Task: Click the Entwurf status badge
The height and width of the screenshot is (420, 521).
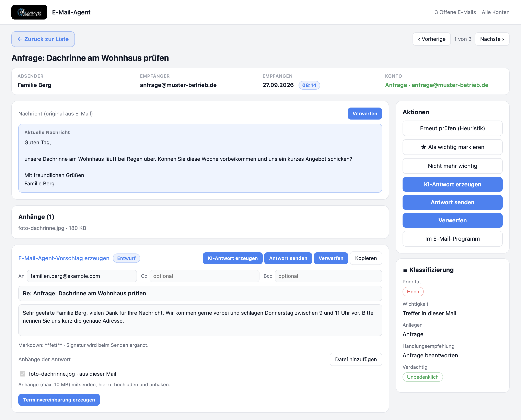Action: tap(126, 258)
